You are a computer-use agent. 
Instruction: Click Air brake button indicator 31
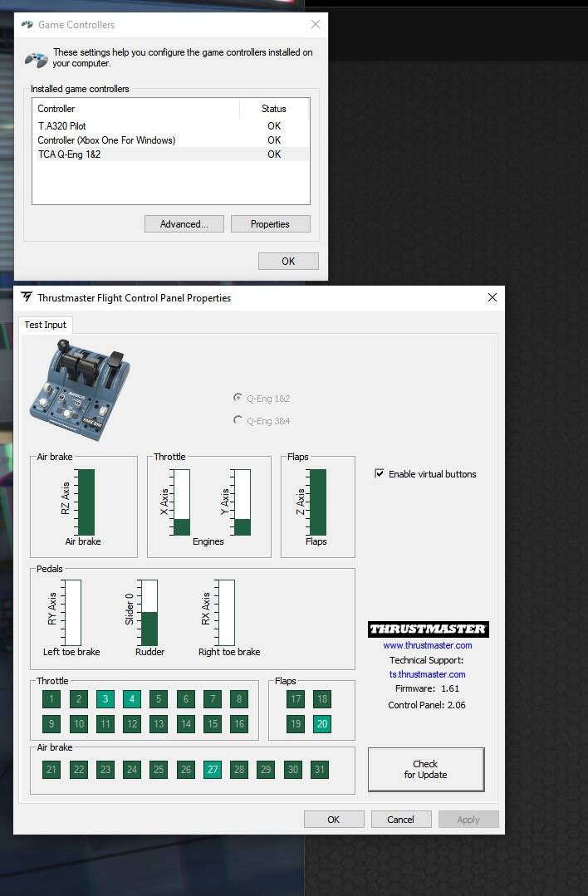[x=320, y=769]
